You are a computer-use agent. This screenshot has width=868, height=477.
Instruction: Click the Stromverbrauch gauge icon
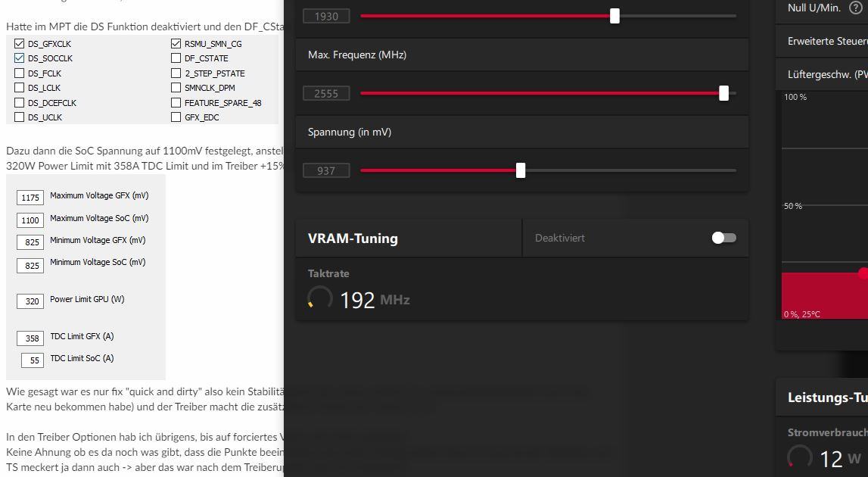[x=800, y=457]
